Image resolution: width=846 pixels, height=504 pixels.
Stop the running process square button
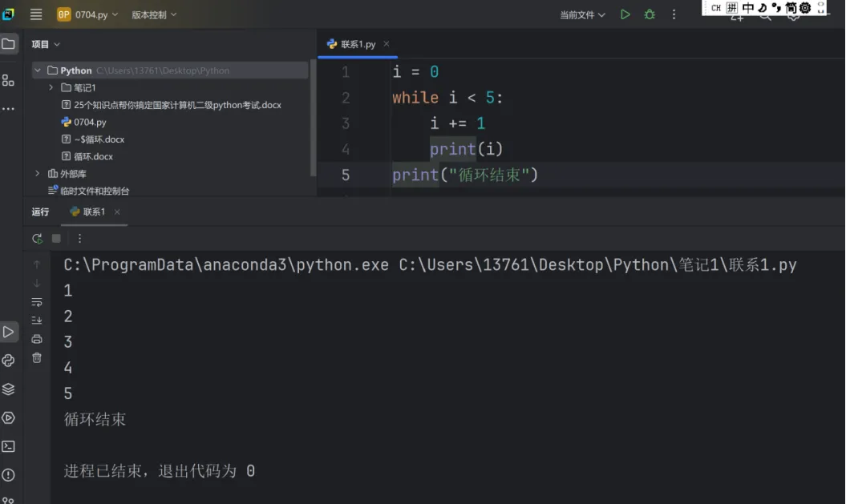(x=56, y=238)
